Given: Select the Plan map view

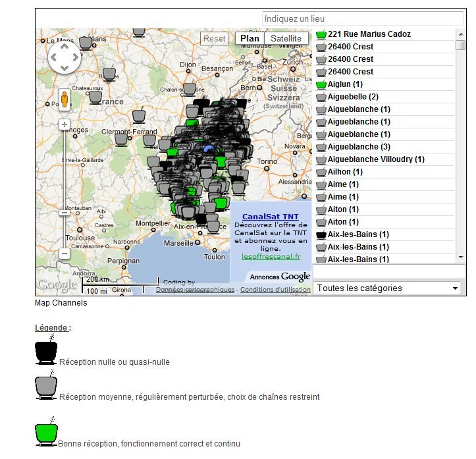Looking at the screenshot, I should point(250,39).
